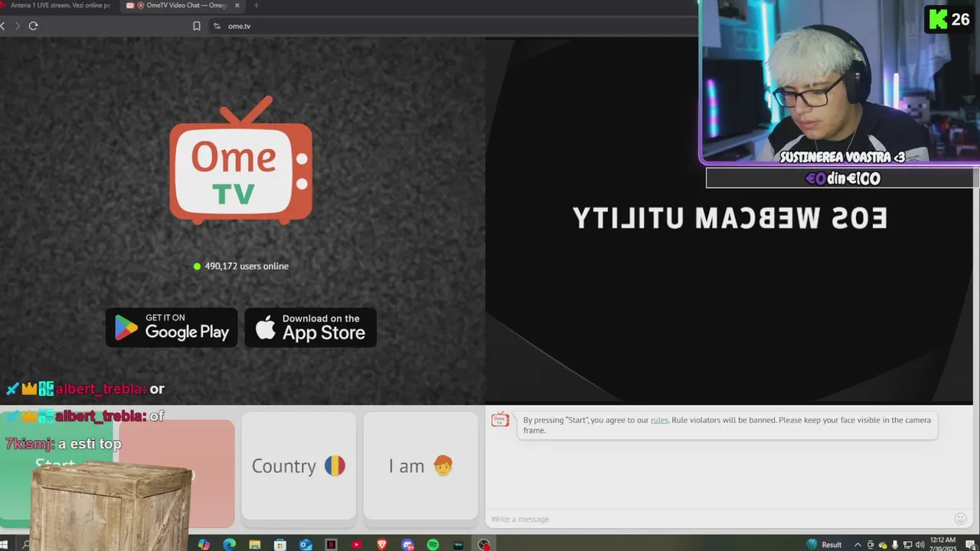Open the Result widget in taskbar
Viewport: 980px width, 551px height.
pyautogui.click(x=824, y=545)
